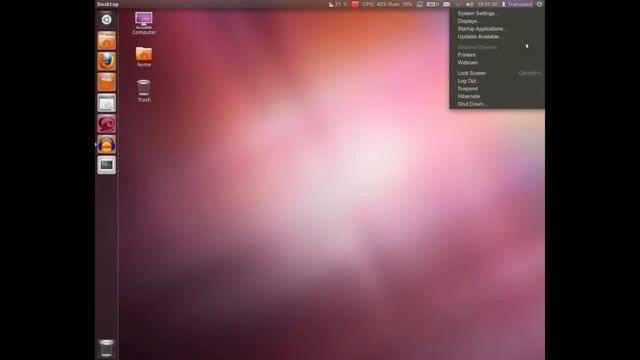Image resolution: width=640 pixels, height=360 pixels.
Task: Click the white window icon below Software Center
Action: pos(107,103)
